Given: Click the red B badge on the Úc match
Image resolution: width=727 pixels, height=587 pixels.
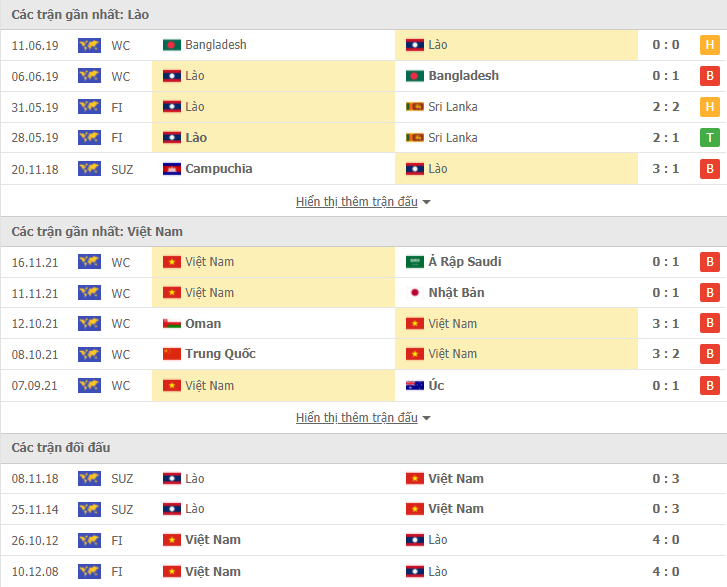Looking at the screenshot, I should point(709,385).
